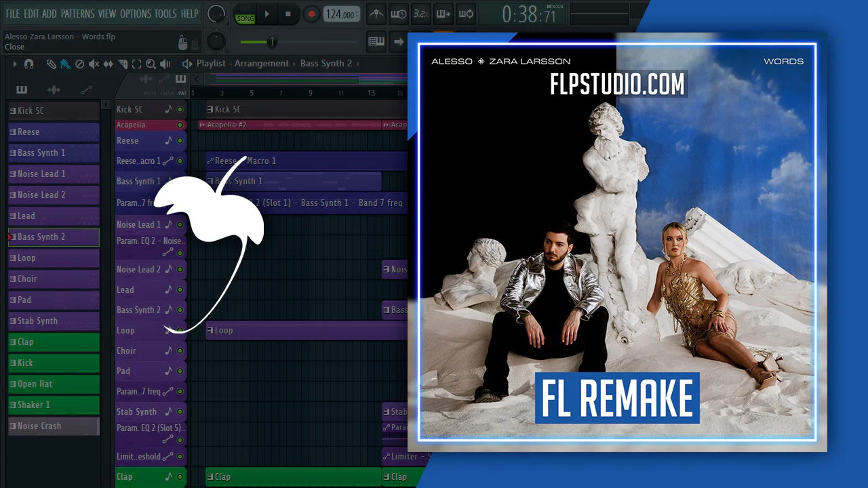
Task: Select the Draw pencil tool
Action: click(x=52, y=64)
